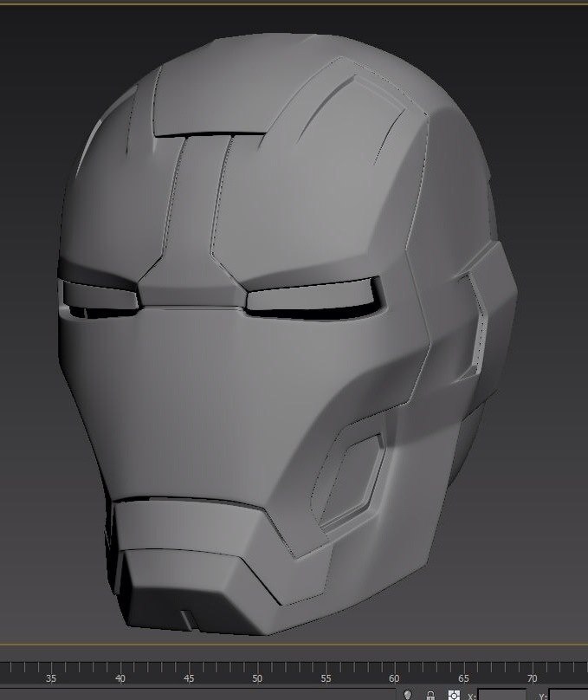Viewport: 588px width, 700px height.
Task: Click the Isolate Selection lightbulb icon
Action: pyautogui.click(x=407, y=696)
